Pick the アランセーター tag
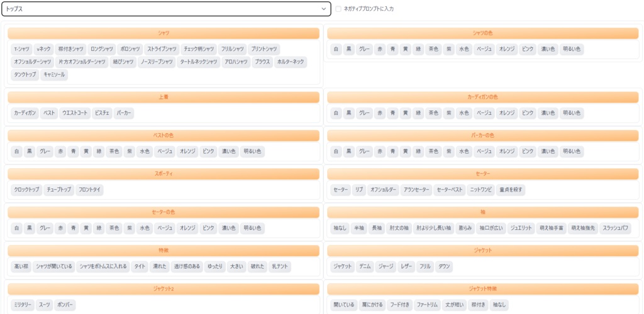 (x=416, y=190)
